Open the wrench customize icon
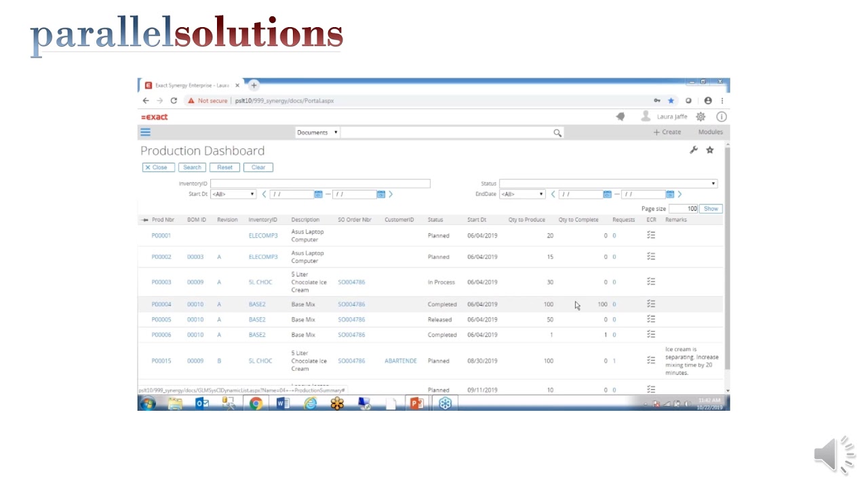868x488 pixels. (x=694, y=150)
